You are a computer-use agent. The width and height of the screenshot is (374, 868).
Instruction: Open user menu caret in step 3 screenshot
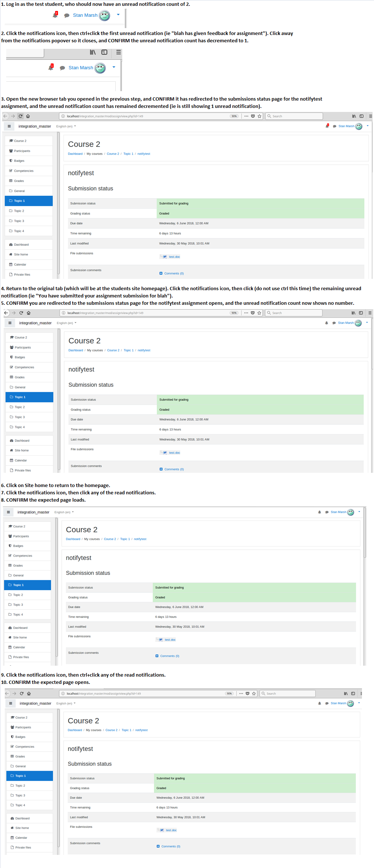coord(367,126)
